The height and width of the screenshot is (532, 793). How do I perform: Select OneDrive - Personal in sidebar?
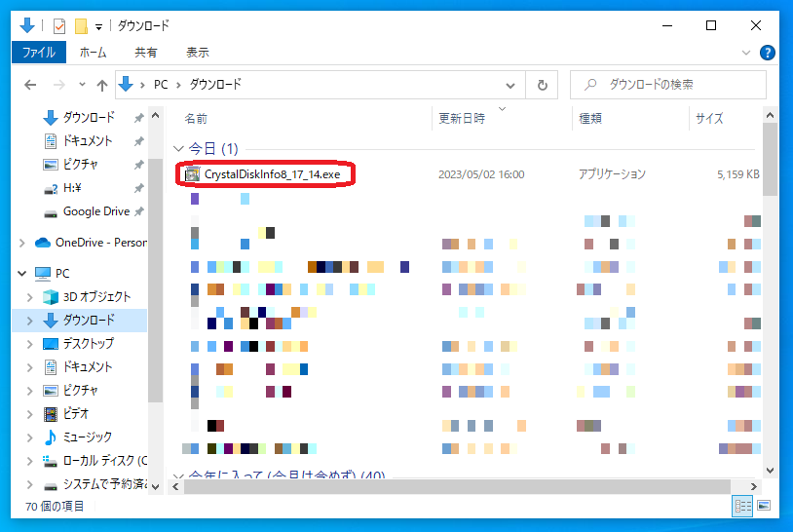[101, 243]
